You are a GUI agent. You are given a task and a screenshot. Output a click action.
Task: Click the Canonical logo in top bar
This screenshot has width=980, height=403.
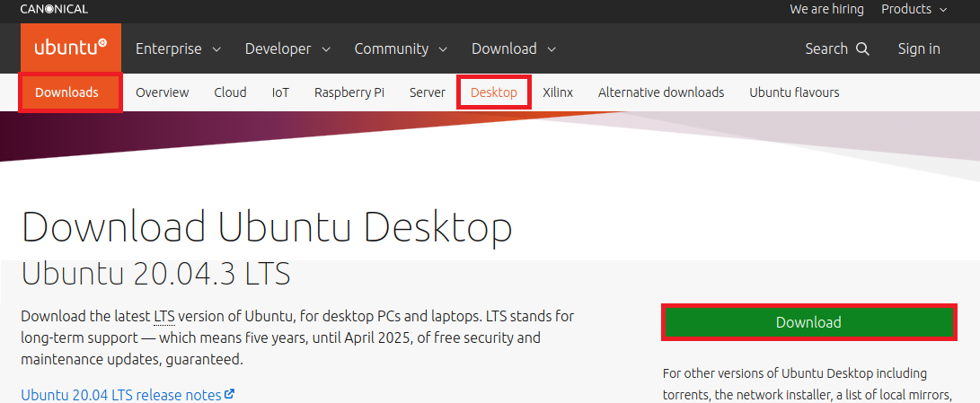click(x=54, y=9)
